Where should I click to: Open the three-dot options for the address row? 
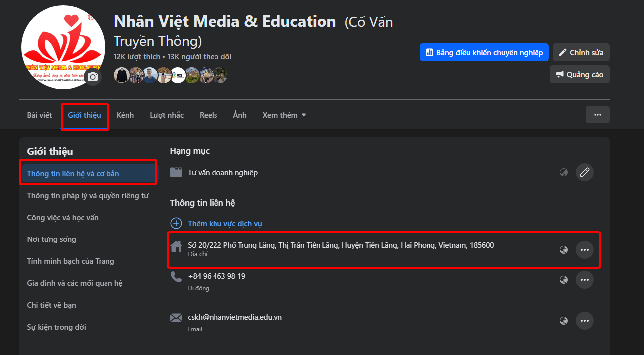coord(585,250)
